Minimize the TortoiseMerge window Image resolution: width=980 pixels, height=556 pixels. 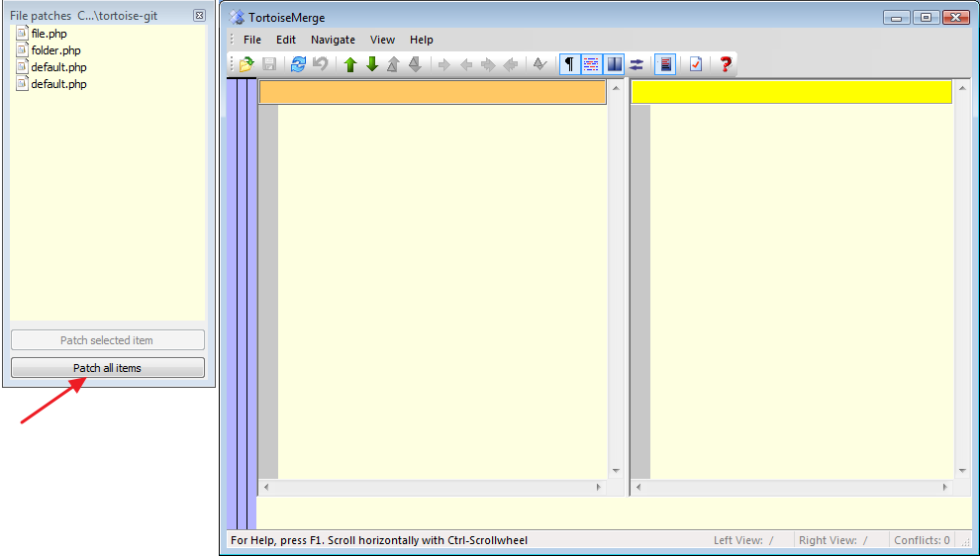(x=896, y=18)
